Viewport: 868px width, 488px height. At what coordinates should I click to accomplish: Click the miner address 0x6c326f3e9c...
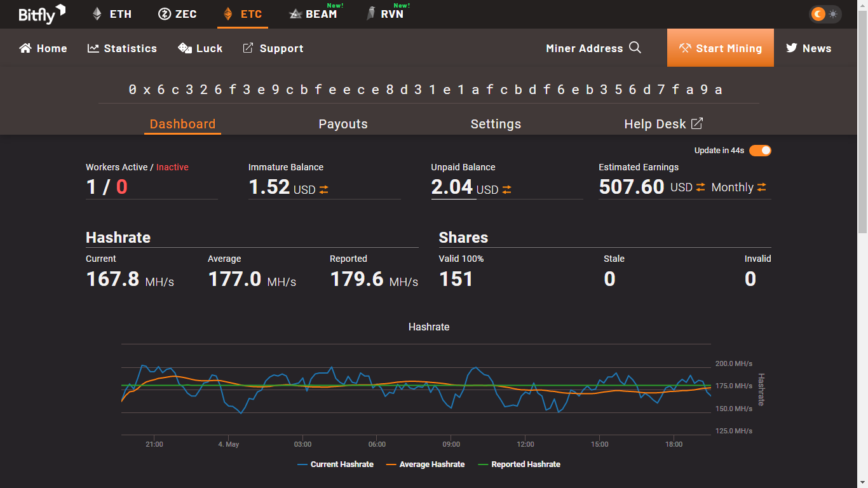pyautogui.click(x=426, y=90)
